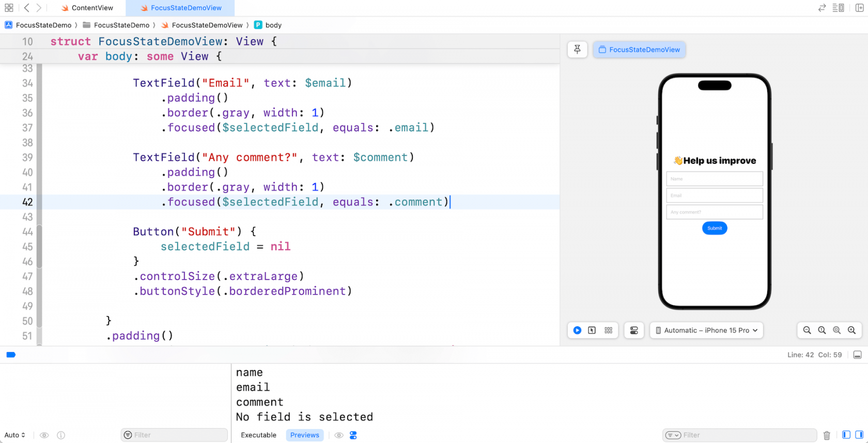The height and width of the screenshot is (443, 868).
Task: Hide the debug area panel
Action: (857, 355)
